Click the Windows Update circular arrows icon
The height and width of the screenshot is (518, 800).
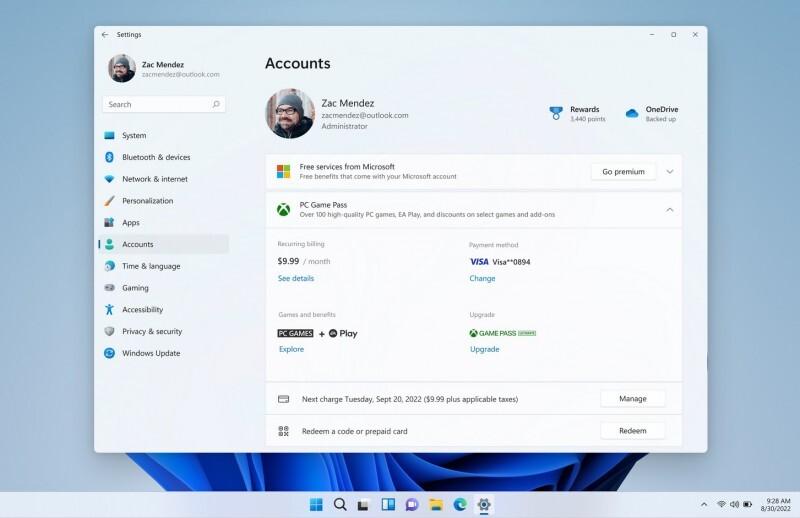pyautogui.click(x=109, y=353)
